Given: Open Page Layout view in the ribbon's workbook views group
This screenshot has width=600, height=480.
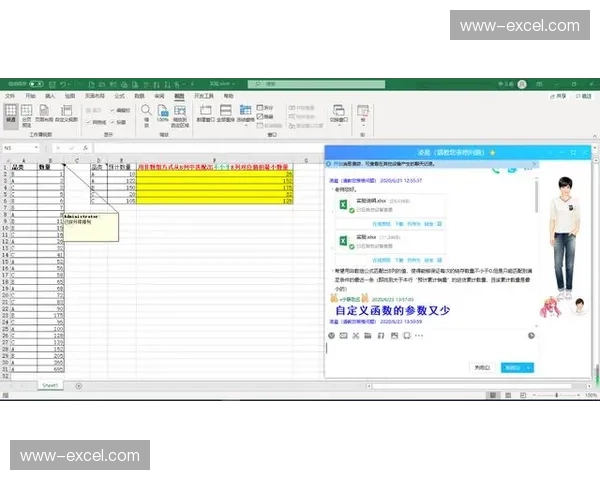Looking at the screenshot, I should 44,114.
